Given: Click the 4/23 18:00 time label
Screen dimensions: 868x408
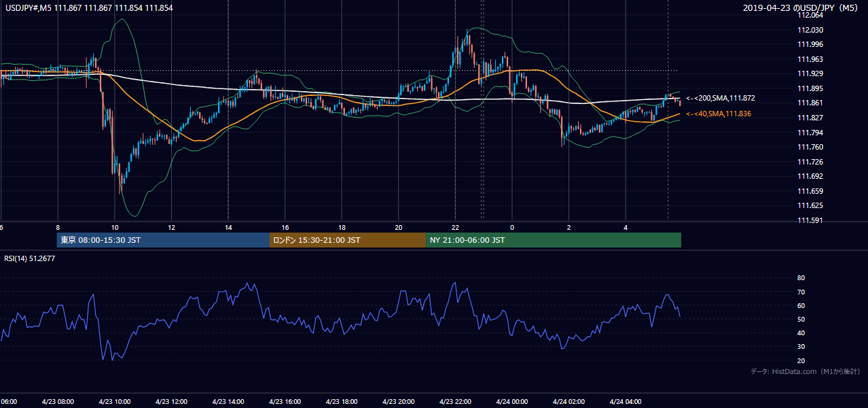Looking at the screenshot, I should (342, 401).
